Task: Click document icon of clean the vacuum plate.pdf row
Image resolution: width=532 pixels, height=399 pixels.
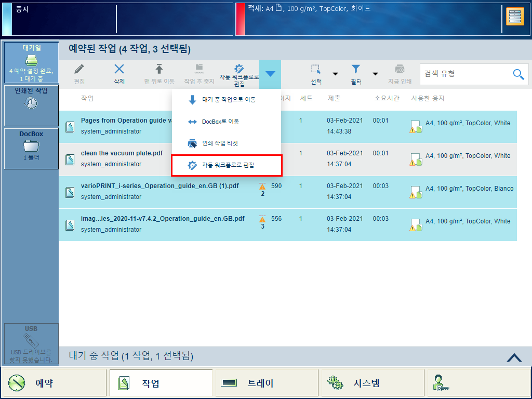Action: (x=70, y=159)
